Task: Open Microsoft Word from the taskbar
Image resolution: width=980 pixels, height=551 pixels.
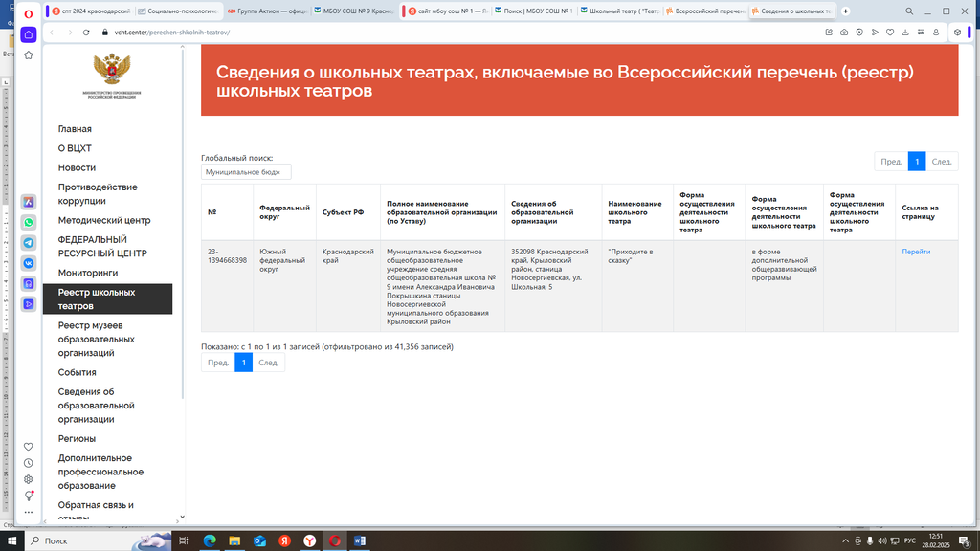Action: (361, 540)
